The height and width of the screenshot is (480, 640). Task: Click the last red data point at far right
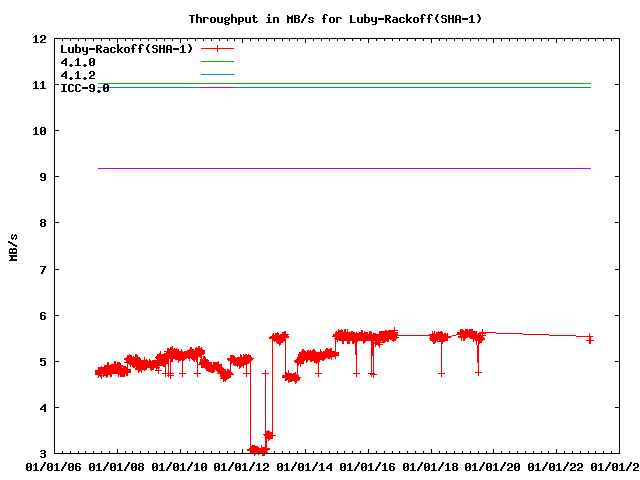(590, 339)
